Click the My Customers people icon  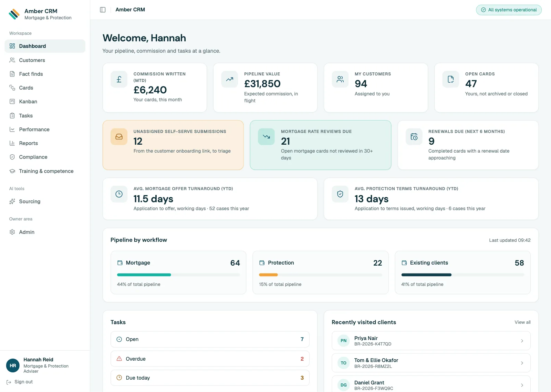pyautogui.click(x=340, y=79)
